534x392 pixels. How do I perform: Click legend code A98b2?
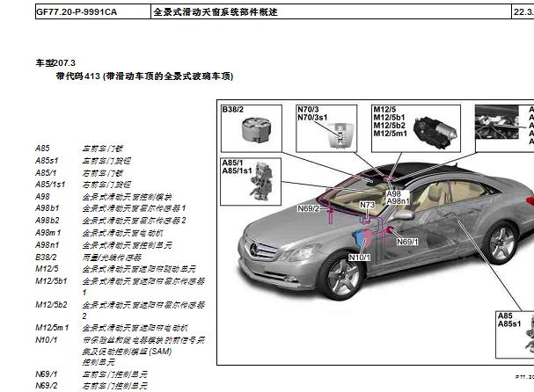click(x=47, y=221)
